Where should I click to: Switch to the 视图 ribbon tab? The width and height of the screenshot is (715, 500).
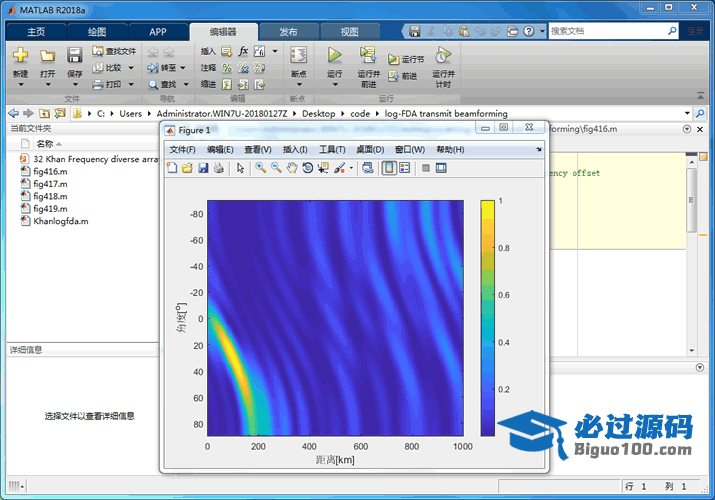click(350, 32)
